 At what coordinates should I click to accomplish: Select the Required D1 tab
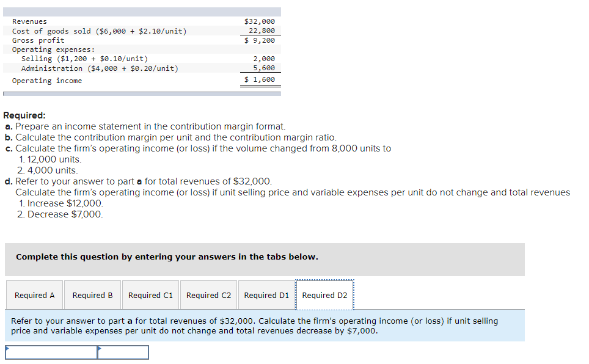[x=266, y=295]
